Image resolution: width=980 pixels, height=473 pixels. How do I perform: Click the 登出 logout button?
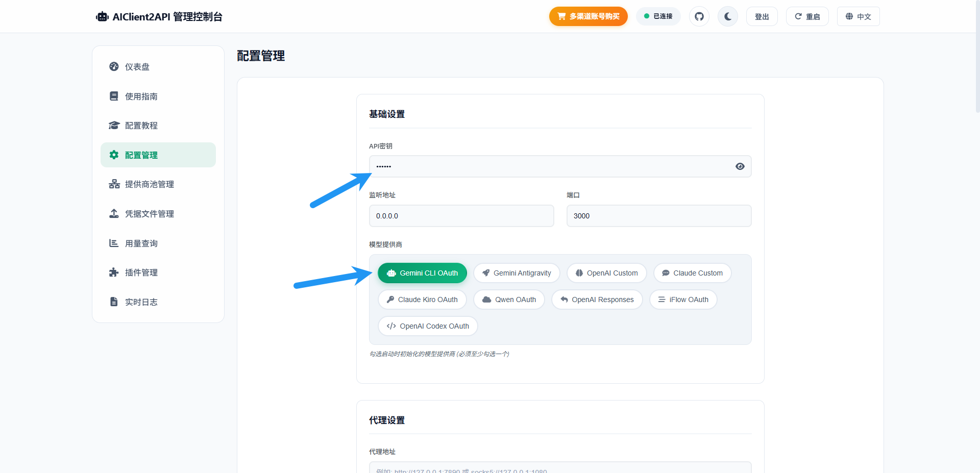pyautogui.click(x=762, y=16)
